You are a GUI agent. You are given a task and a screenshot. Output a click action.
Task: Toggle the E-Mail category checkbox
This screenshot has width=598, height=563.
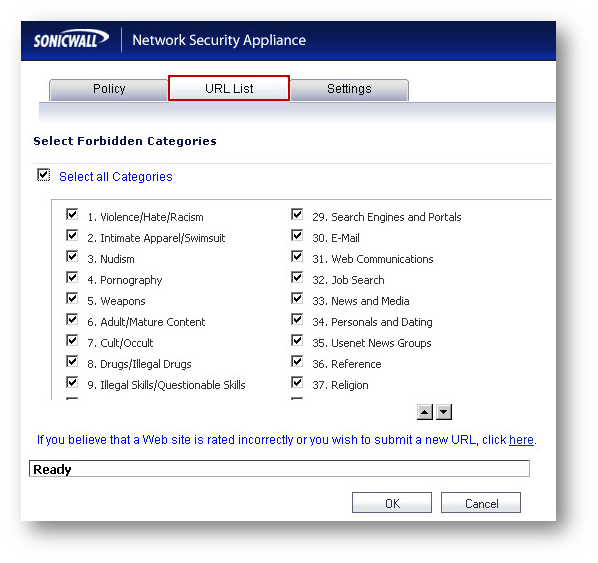click(297, 235)
